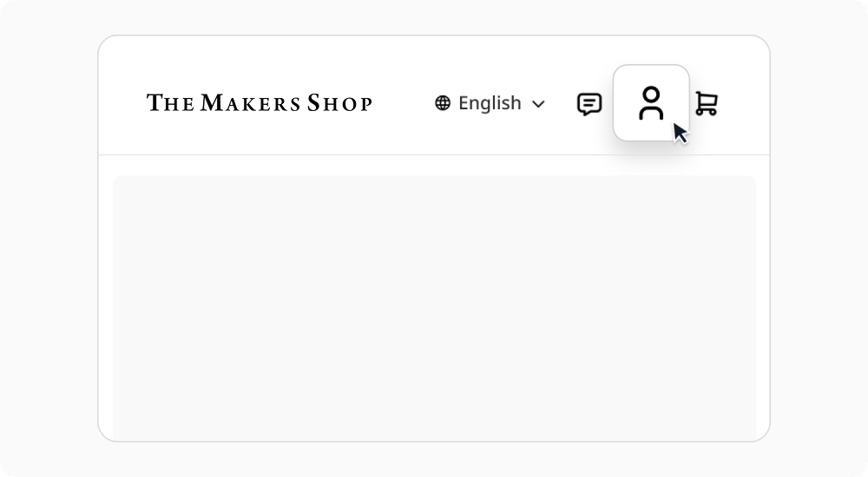Click the cart in header bar

coord(707,104)
